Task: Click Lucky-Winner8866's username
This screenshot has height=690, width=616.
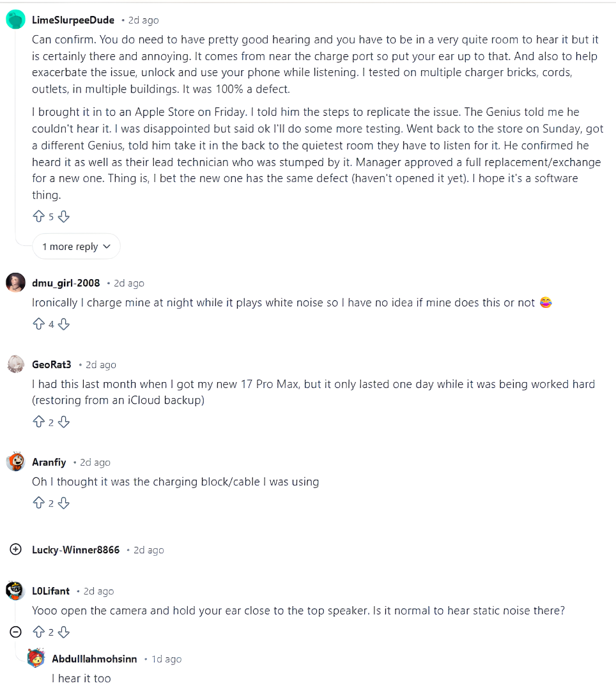Action: pos(75,550)
